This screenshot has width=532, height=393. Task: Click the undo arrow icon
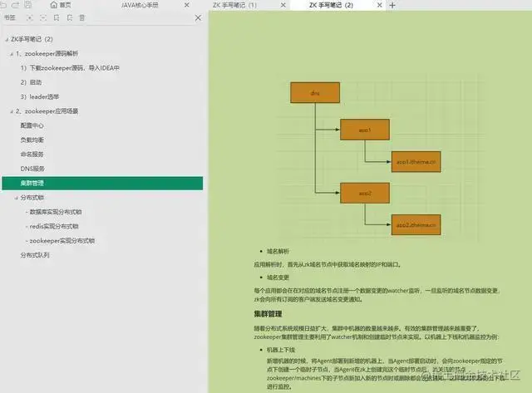point(3,5)
